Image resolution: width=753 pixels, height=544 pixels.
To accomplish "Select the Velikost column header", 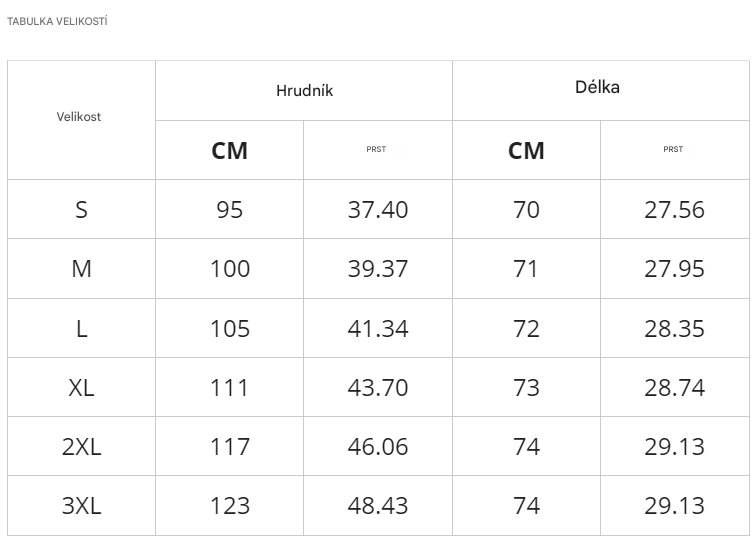I will (79, 117).
